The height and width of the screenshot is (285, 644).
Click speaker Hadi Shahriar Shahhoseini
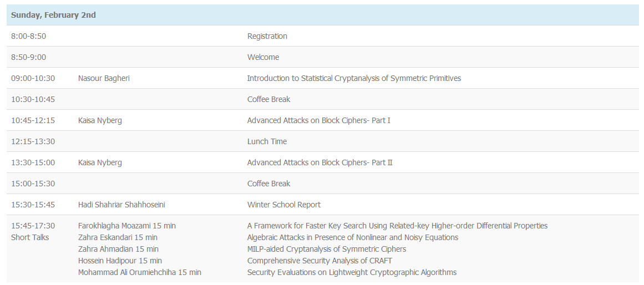pyautogui.click(x=121, y=205)
